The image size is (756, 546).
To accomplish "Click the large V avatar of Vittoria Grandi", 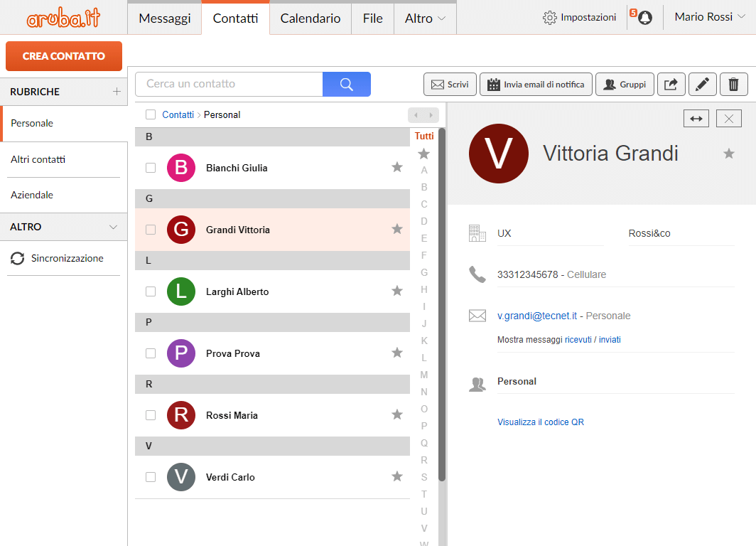I will [499, 154].
